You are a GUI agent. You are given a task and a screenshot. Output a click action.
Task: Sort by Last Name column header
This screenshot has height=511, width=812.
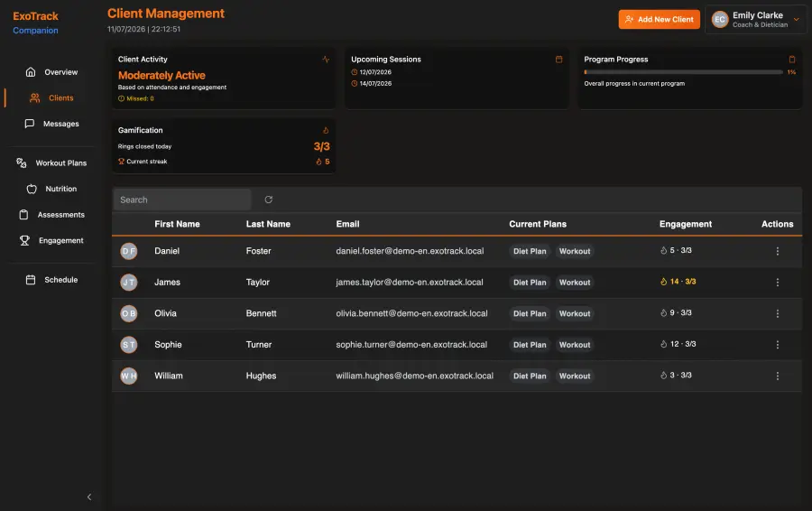click(268, 224)
